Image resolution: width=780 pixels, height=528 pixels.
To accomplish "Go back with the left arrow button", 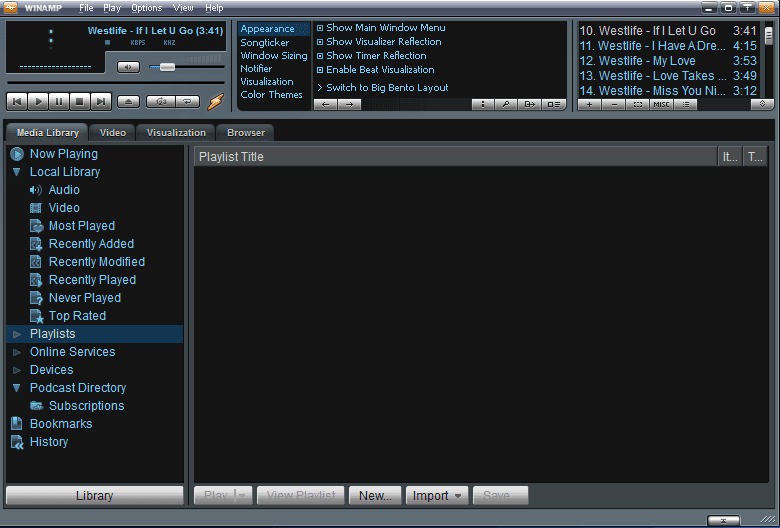I will [x=326, y=105].
